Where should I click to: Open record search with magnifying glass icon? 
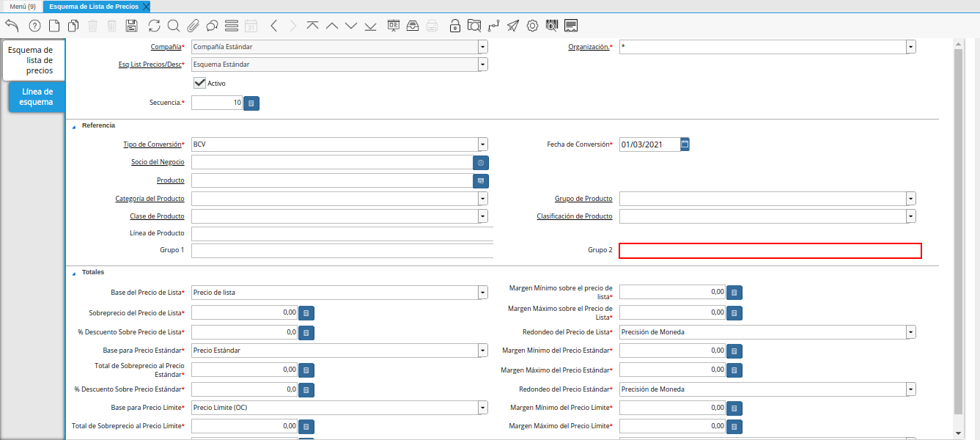click(174, 26)
